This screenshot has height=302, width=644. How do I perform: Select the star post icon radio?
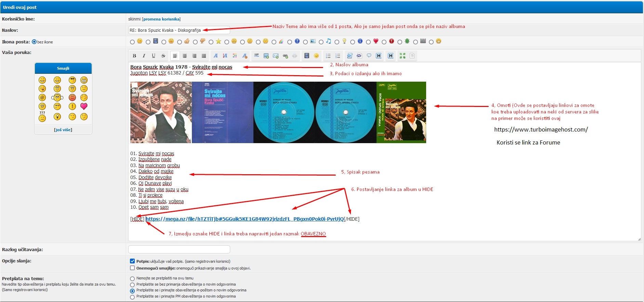pyautogui.click(x=211, y=42)
